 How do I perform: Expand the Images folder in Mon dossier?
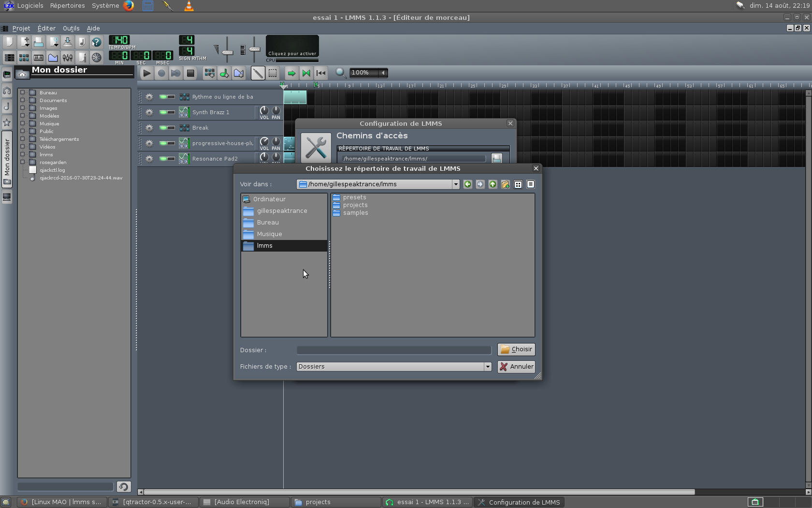pos(22,108)
